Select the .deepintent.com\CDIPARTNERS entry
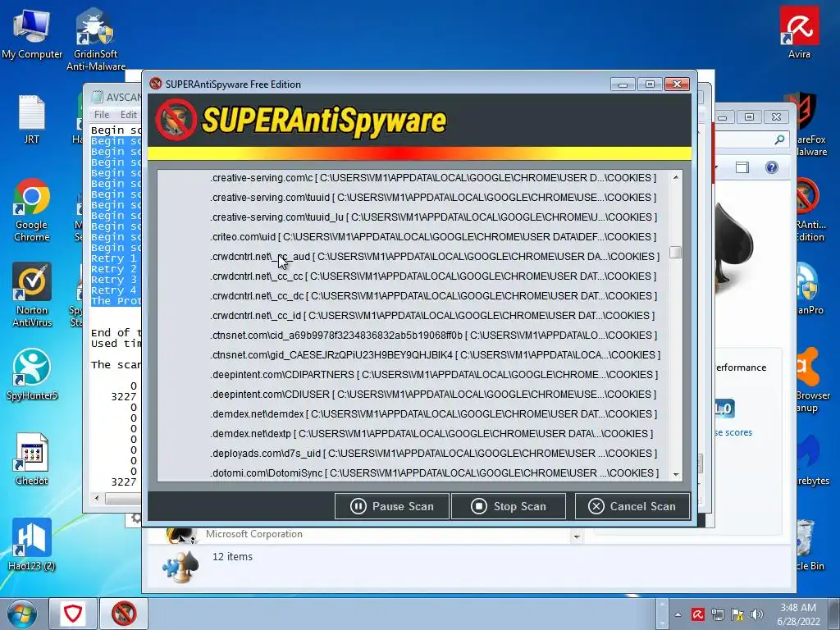 (434, 374)
